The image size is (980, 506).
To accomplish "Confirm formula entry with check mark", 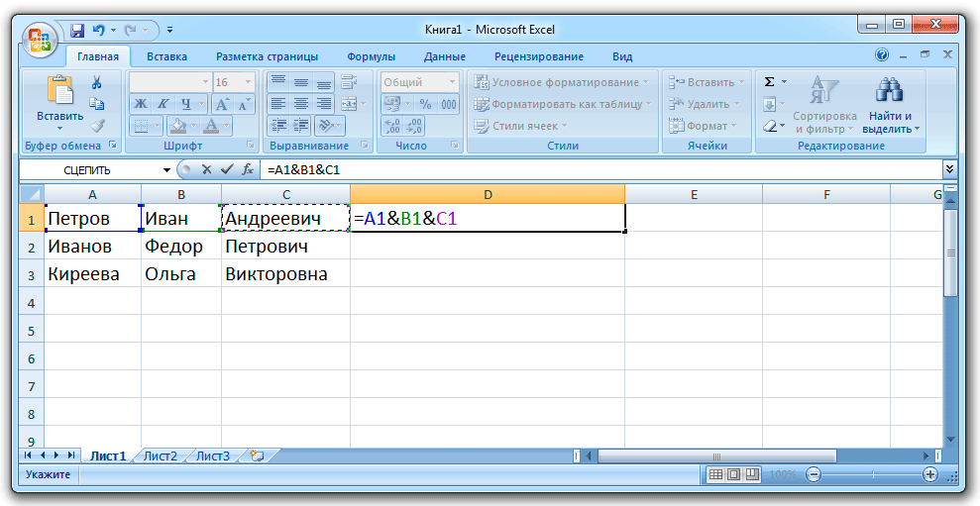I will point(228,169).
